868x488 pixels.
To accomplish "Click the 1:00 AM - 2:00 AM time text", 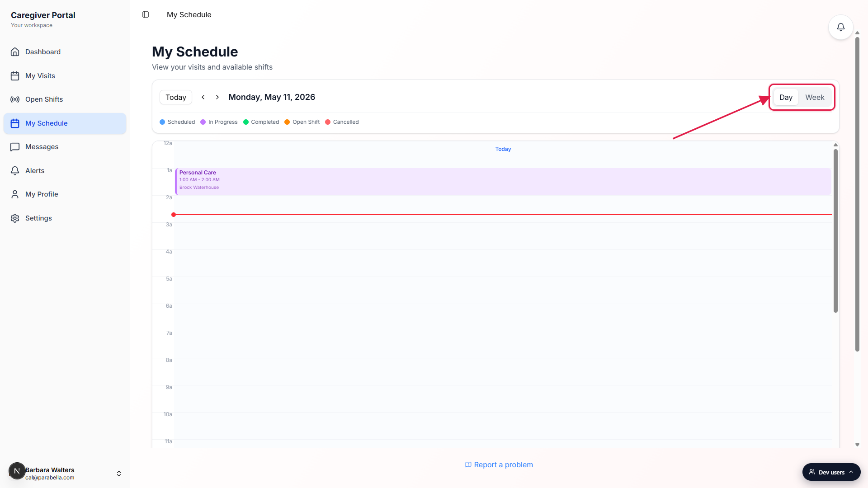I will click(199, 180).
